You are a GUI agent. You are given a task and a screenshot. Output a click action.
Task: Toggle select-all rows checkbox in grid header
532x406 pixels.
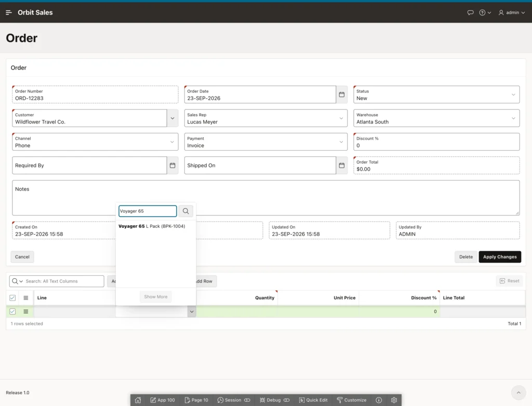(x=12, y=298)
